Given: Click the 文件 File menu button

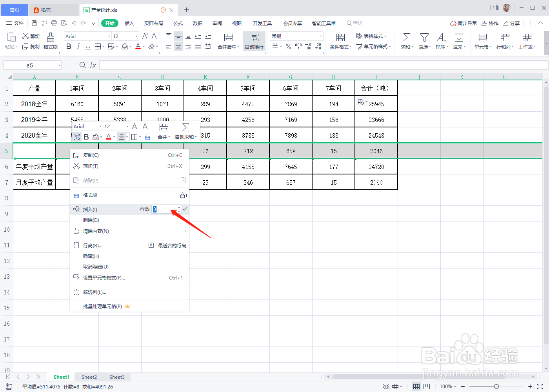Looking at the screenshot, I should pyautogui.click(x=15, y=23).
